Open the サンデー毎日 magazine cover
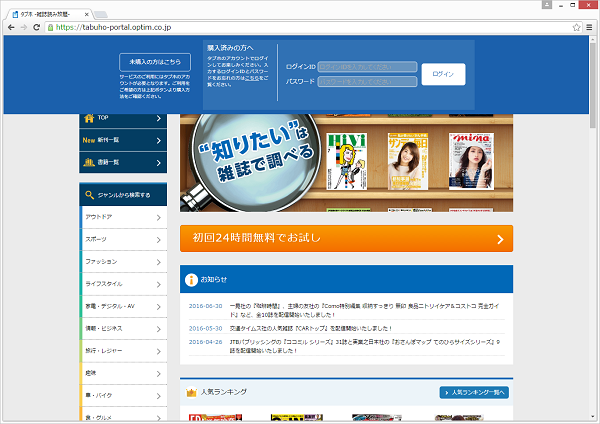The image size is (600, 424). [408, 161]
